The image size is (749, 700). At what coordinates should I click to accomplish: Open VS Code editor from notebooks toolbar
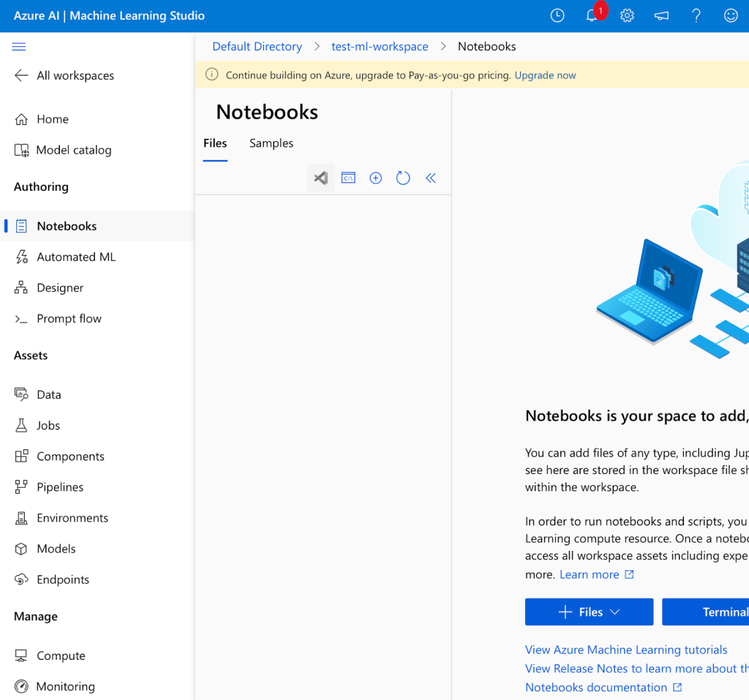(x=320, y=178)
